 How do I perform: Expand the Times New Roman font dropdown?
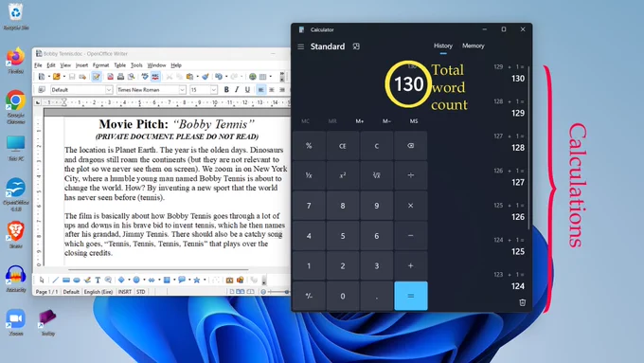183,90
